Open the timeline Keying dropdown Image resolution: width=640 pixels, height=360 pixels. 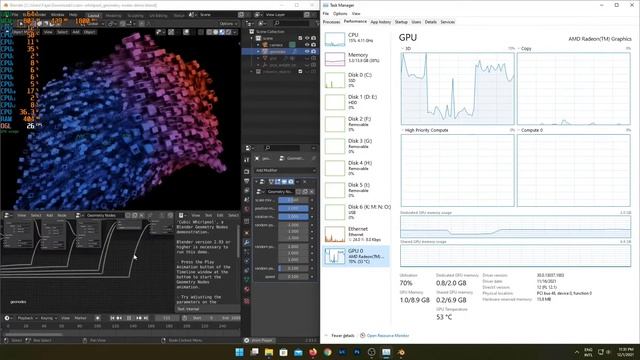tap(48, 318)
